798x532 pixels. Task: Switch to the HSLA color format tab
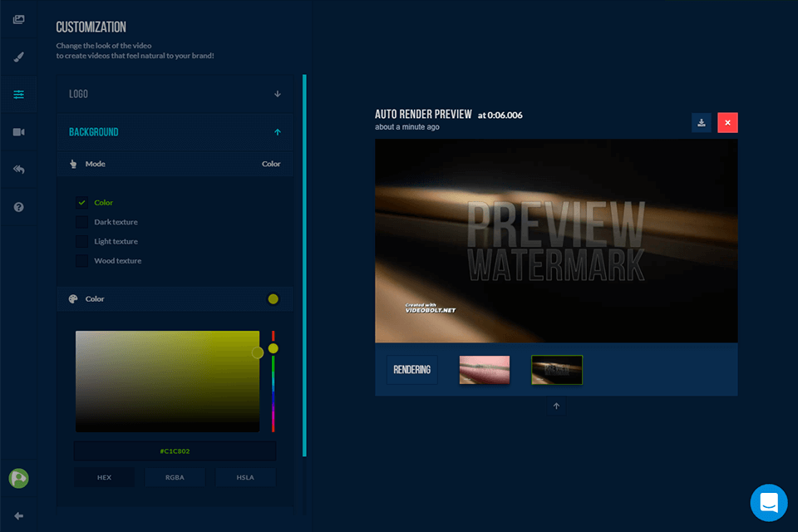point(245,477)
